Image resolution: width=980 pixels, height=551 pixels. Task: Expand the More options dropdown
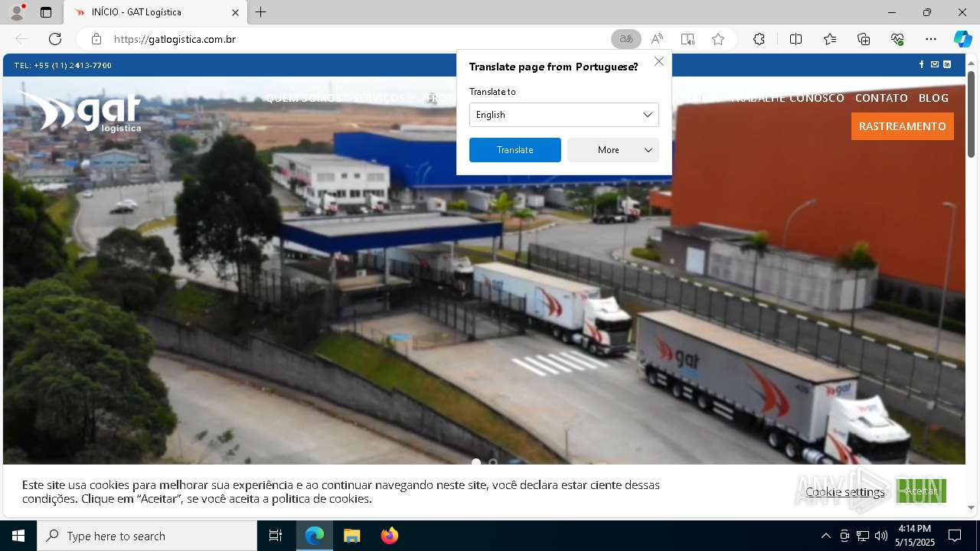612,150
